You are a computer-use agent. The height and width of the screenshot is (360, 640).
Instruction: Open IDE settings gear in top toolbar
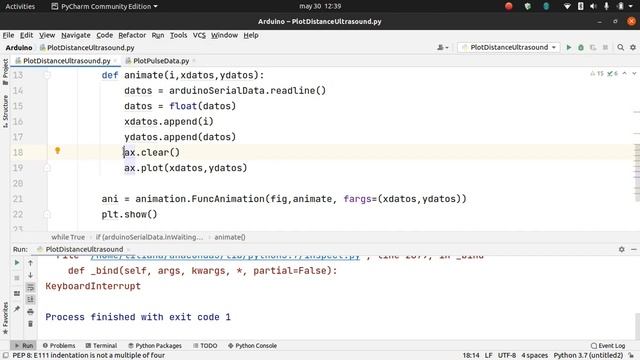pyautogui.click(x=633, y=47)
